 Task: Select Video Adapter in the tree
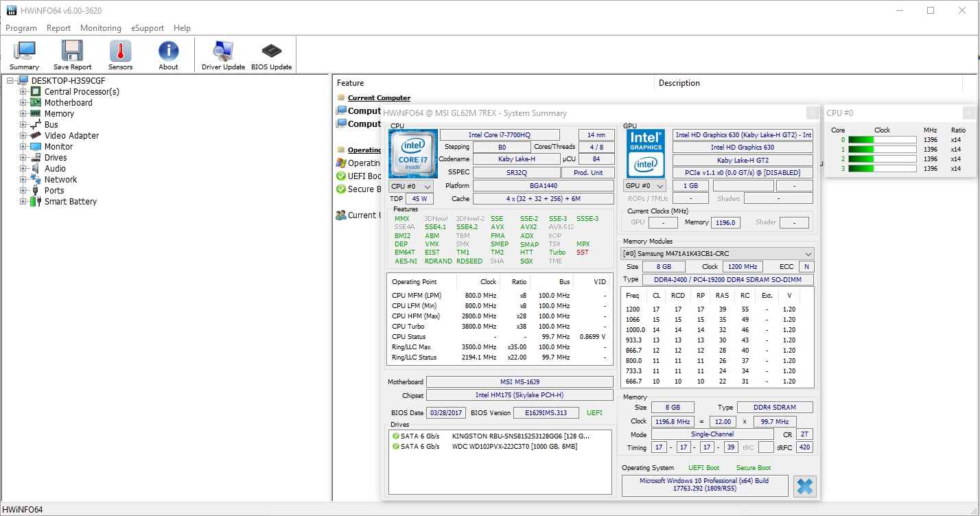(x=71, y=136)
